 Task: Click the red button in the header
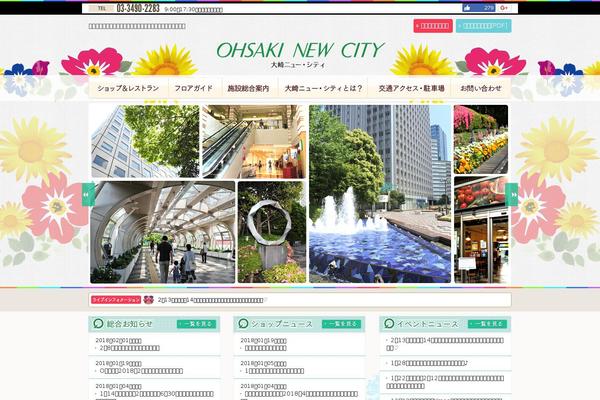433,26
